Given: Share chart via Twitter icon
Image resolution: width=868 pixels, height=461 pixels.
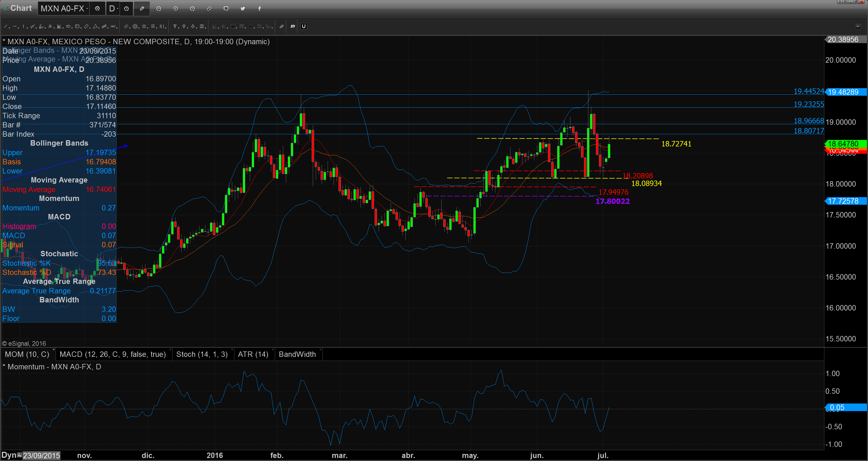Looking at the screenshot, I should [242, 9].
